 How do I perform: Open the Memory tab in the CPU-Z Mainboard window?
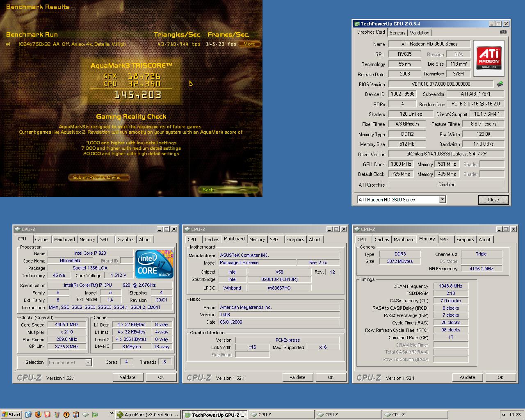[x=257, y=240]
